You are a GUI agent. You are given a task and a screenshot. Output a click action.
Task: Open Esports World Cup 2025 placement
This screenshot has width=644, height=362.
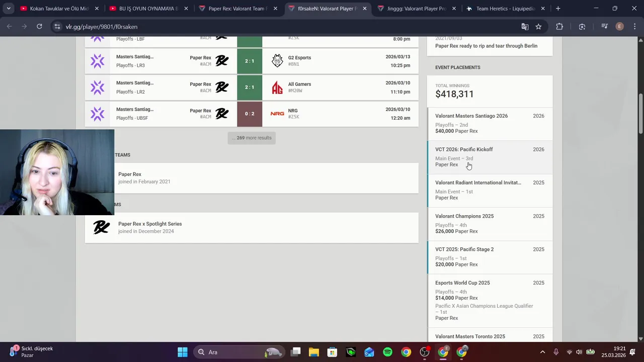click(490, 301)
